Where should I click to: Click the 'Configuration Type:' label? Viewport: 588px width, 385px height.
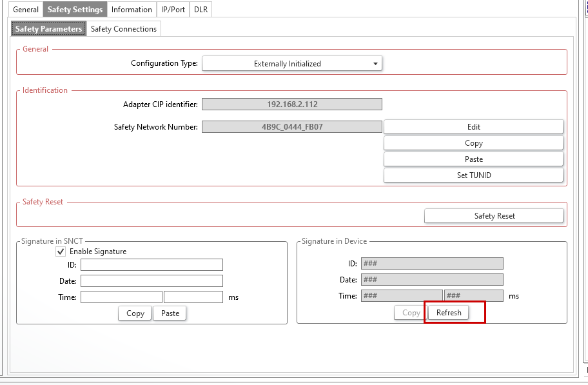pyautogui.click(x=164, y=63)
